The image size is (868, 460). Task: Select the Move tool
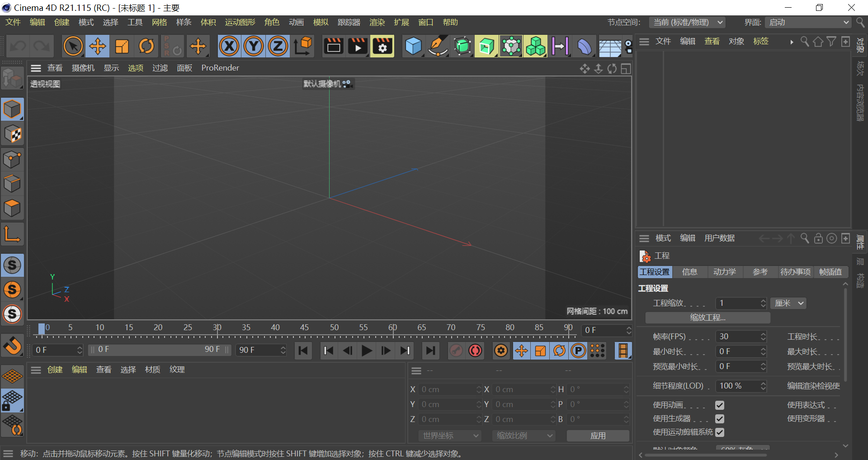pos(97,46)
